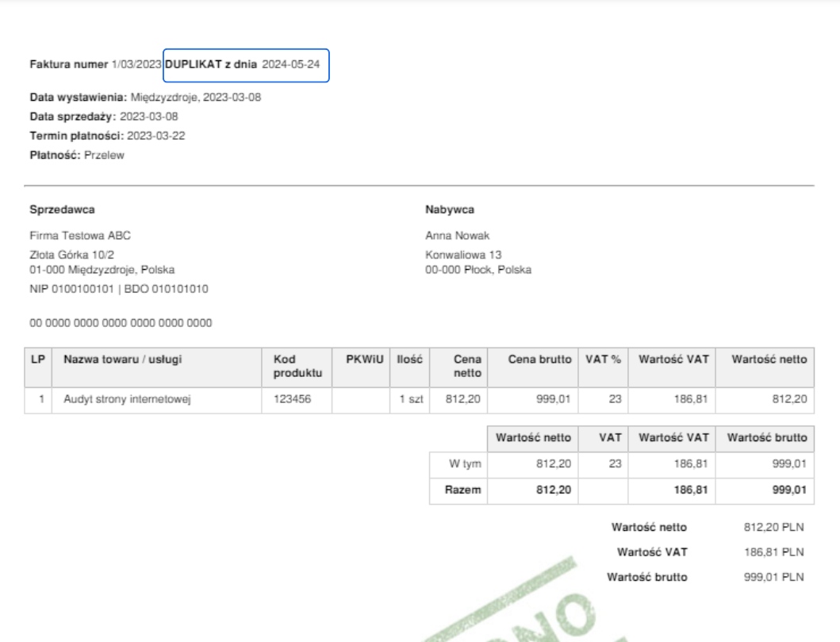Click the 'Kod produktu' column header

(x=298, y=367)
